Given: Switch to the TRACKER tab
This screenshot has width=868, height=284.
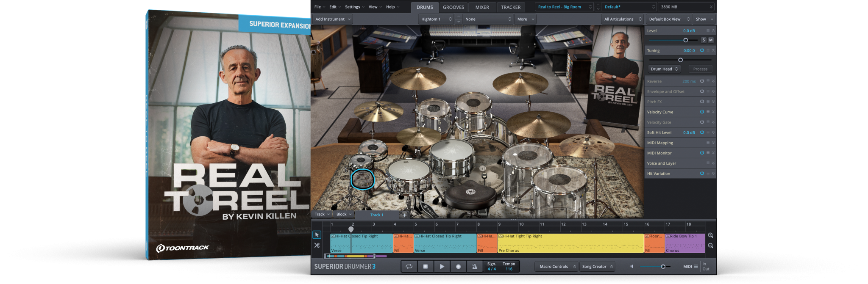Looking at the screenshot, I should [x=511, y=7].
